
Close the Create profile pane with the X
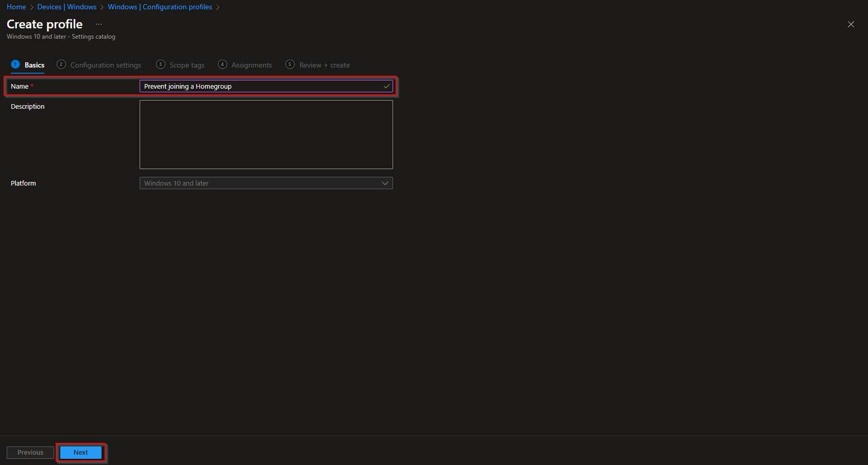[x=850, y=24]
